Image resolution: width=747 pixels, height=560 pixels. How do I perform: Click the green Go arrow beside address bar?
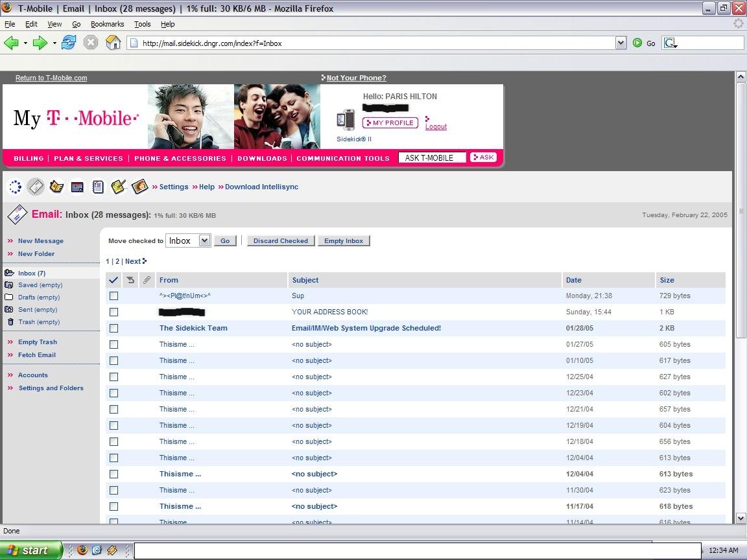click(x=637, y=43)
